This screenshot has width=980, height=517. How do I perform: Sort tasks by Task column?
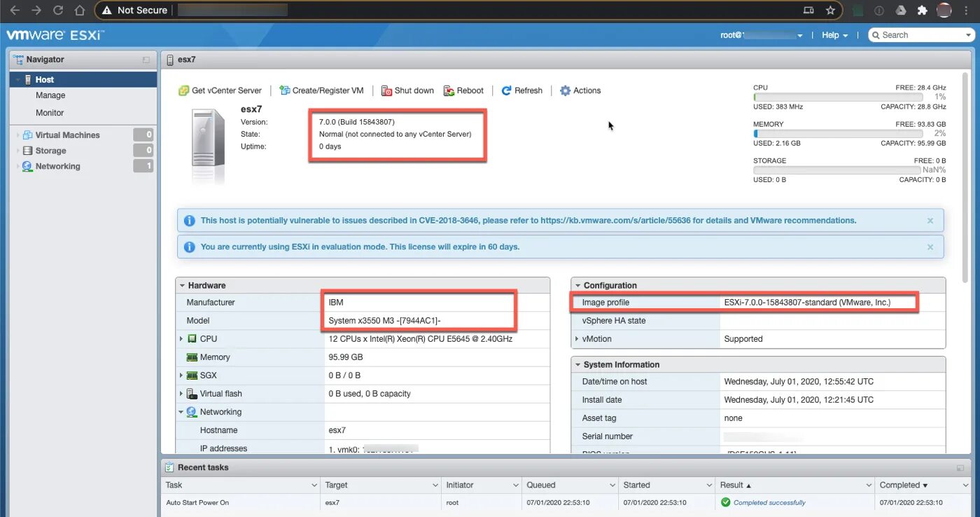(x=240, y=485)
